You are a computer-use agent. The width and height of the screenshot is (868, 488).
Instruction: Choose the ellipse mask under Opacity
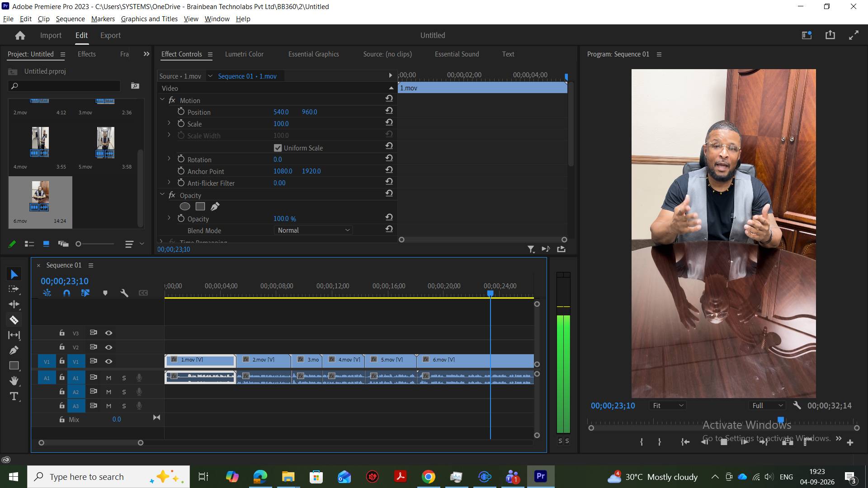[x=185, y=206]
